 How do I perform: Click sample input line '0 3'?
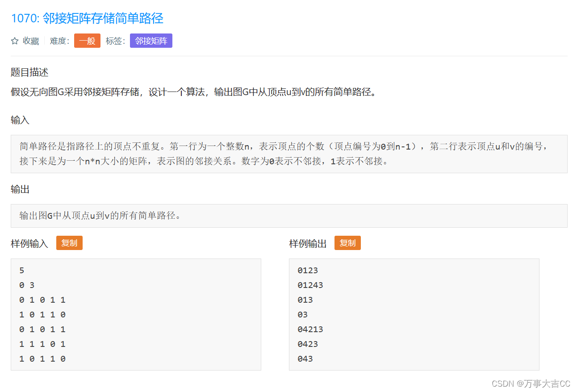(x=27, y=285)
